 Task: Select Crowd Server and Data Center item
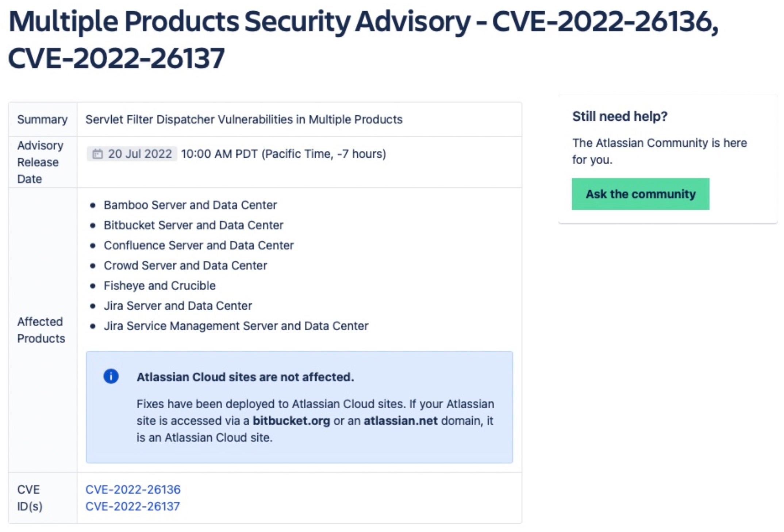pyautogui.click(x=185, y=265)
